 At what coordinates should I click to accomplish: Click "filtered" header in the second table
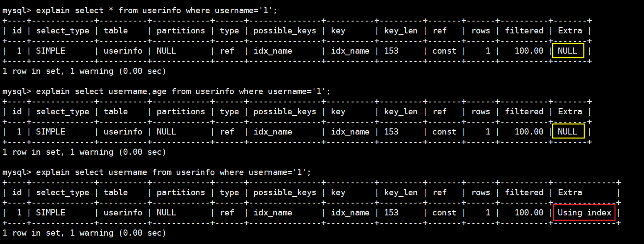[524, 112]
